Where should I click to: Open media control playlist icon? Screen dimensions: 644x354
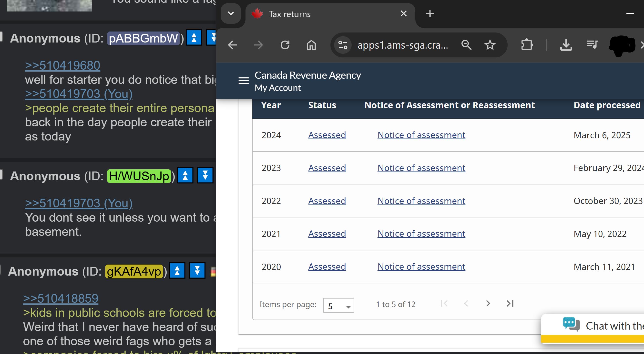(592, 45)
